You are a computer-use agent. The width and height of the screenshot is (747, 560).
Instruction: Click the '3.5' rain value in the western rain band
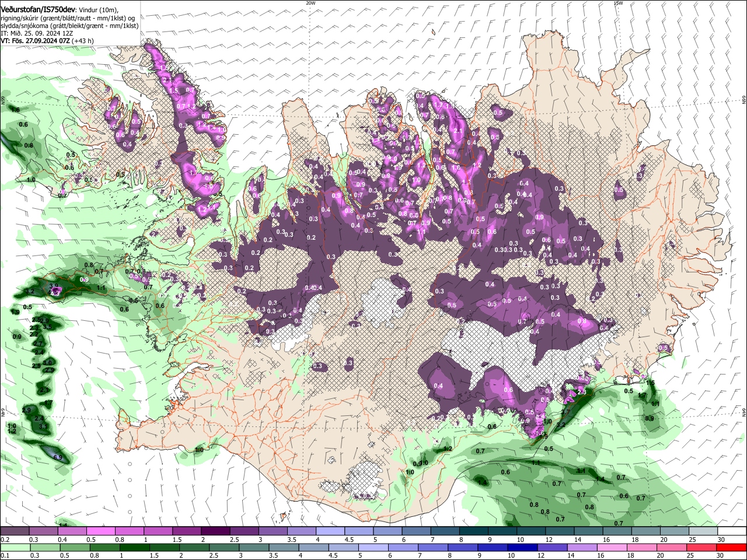pos(47,327)
